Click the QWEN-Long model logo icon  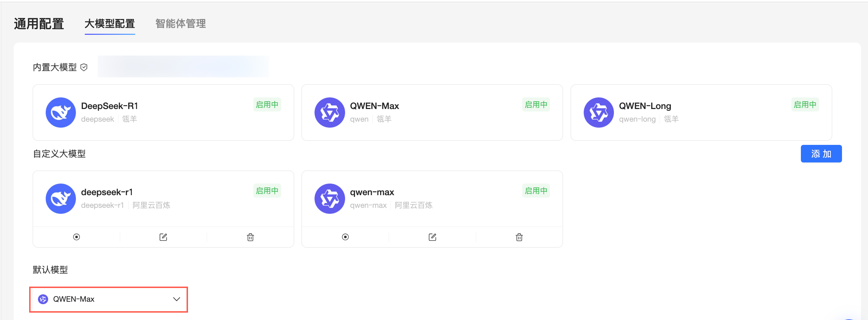[x=599, y=113]
